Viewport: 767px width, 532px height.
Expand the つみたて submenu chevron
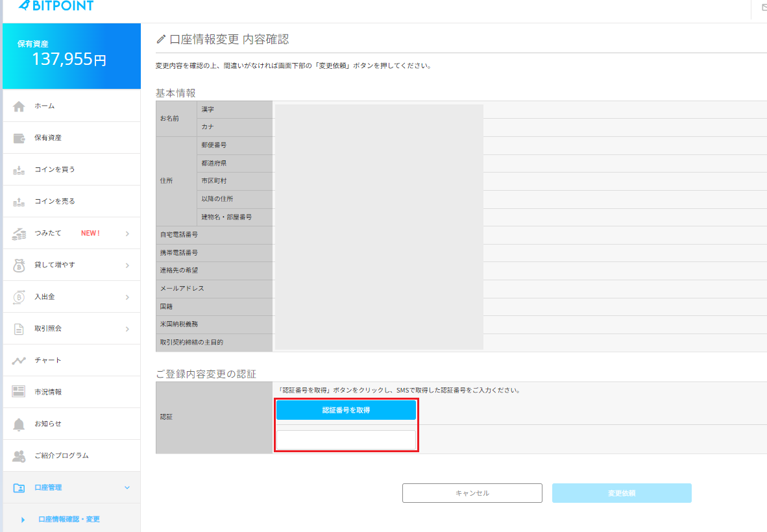127,234
